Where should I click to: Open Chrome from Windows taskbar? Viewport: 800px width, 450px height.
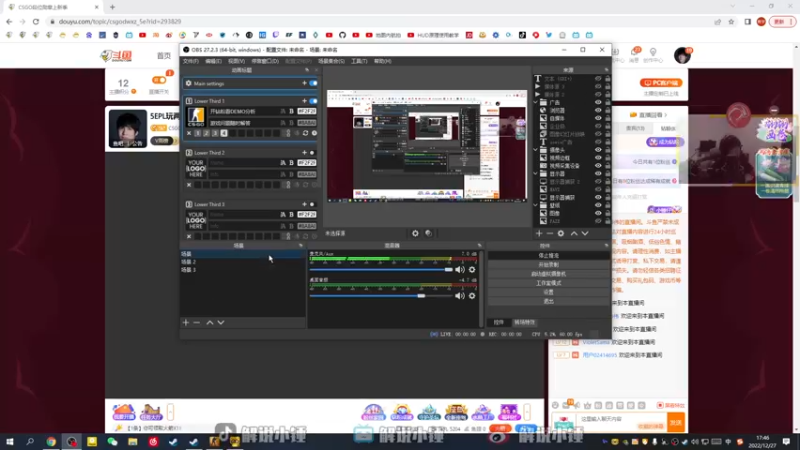(51, 442)
